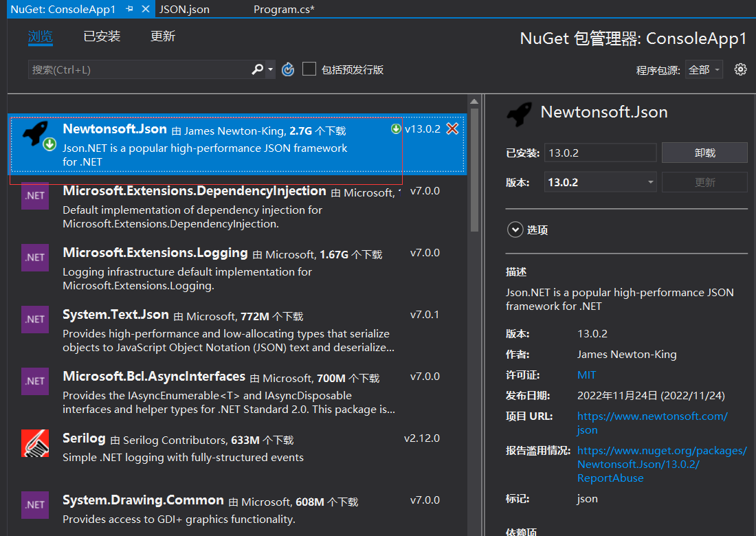The width and height of the screenshot is (756, 536).
Task: Enable the 包括预发行版 checkbox
Action: click(x=309, y=69)
